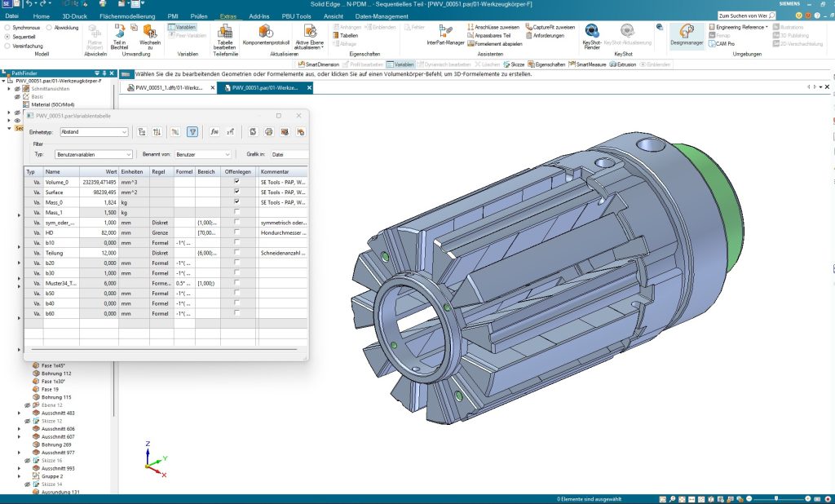835x504 pixels.
Task: Choose Extrusion in the command bar
Action: click(622, 64)
